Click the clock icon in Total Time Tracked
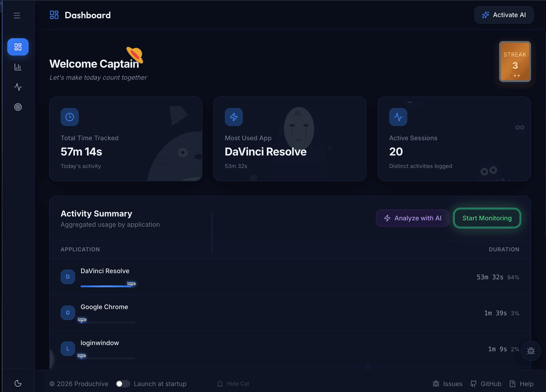546x392 pixels. (x=70, y=117)
